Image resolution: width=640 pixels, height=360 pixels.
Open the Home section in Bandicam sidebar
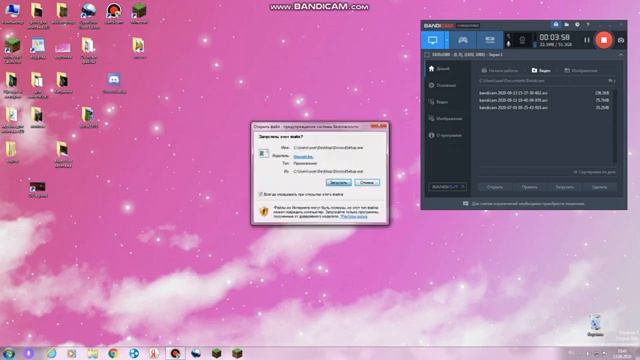pos(439,69)
